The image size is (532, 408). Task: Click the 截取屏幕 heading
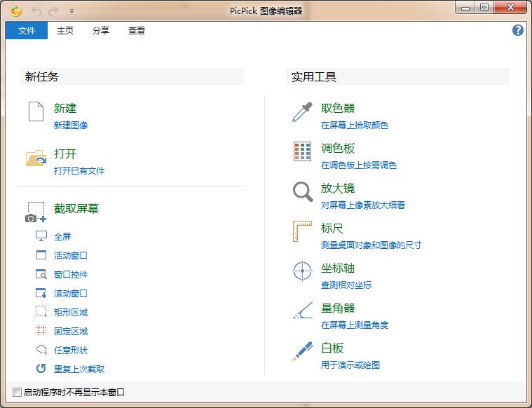click(x=76, y=208)
